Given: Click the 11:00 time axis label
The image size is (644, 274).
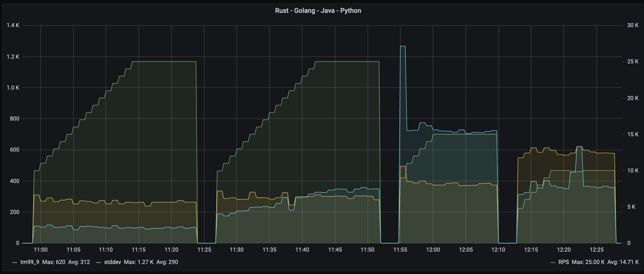Looking at the screenshot, I should pos(40,249).
